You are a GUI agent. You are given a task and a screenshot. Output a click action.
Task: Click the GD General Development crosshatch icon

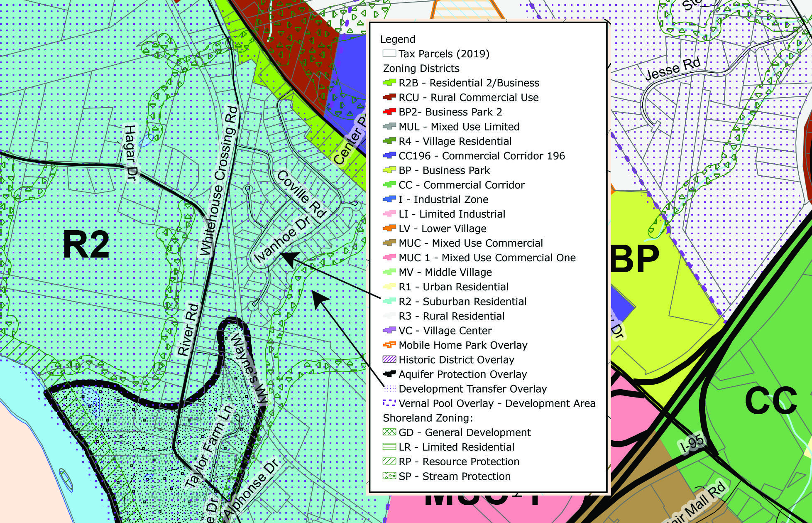pos(389,432)
